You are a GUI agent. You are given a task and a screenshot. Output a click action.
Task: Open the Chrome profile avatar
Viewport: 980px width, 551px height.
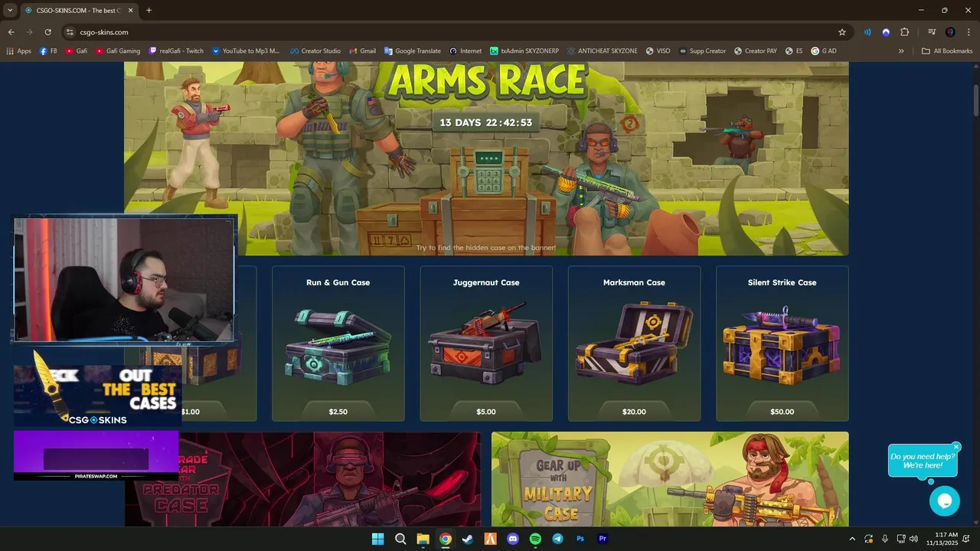[950, 32]
